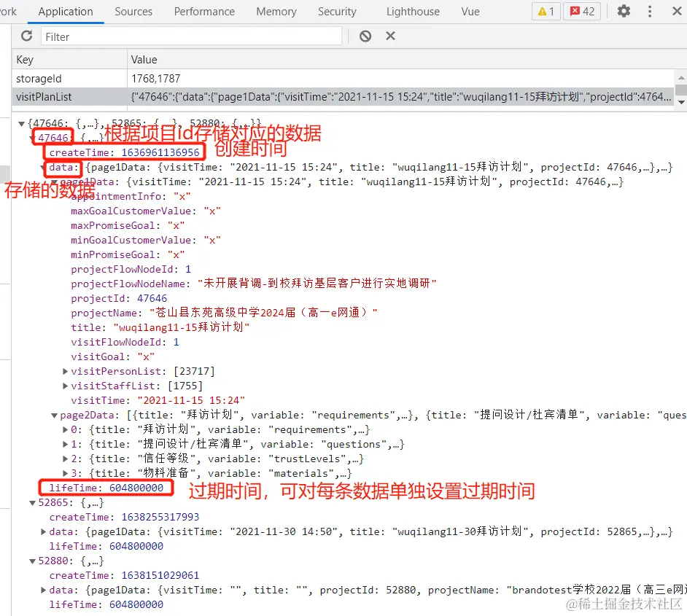Click the visitFlowNodeId: 1 line
The width and height of the screenshot is (687, 616).
[125, 342]
